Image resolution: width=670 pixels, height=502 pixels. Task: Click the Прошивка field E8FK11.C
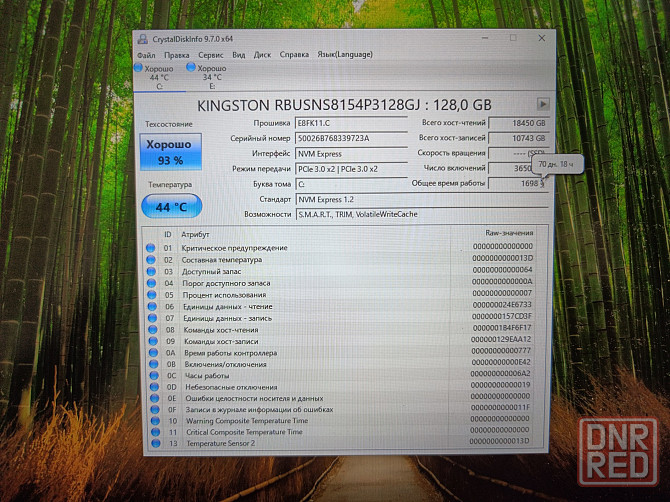(351, 123)
